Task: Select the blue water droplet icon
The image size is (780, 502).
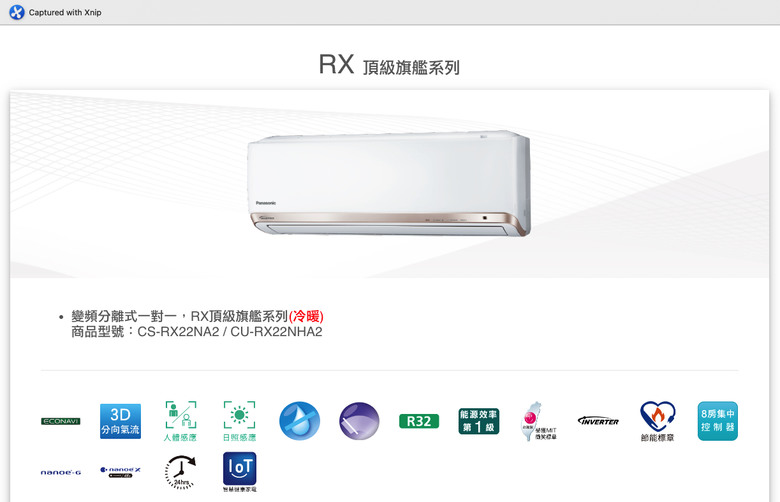Action: click(299, 421)
